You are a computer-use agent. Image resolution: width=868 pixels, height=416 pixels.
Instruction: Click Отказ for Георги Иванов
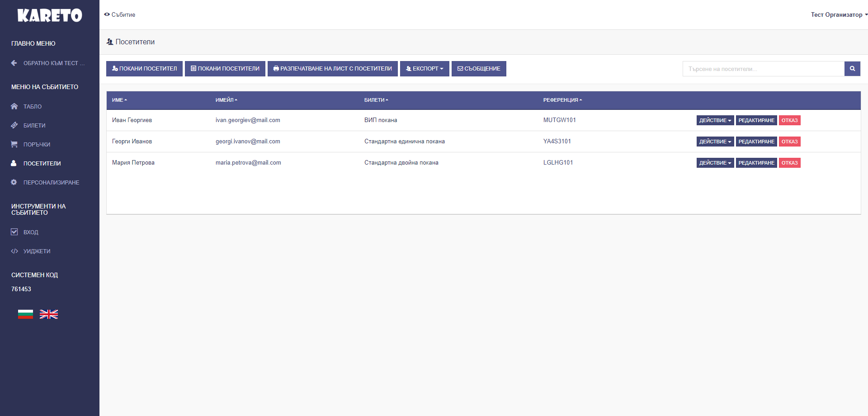tap(789, 142)
